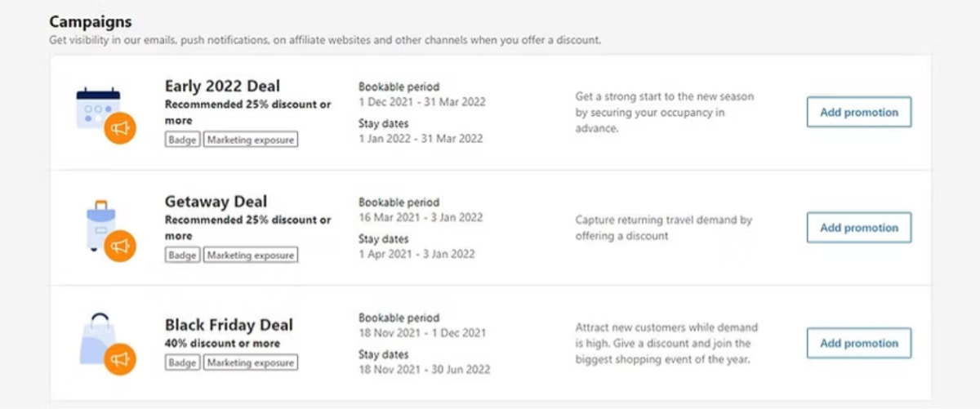Click the Early 2022 Deal calendar icon
Screen dimensions: 980x409
(x=98, y=108)
